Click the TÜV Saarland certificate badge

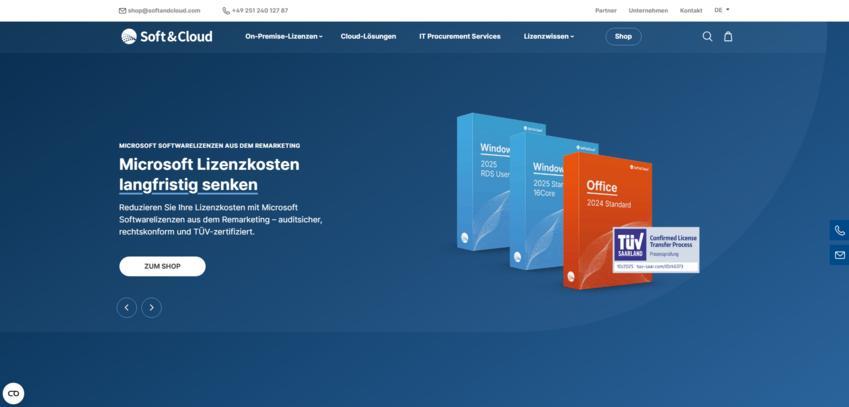(x=656, y=250)
